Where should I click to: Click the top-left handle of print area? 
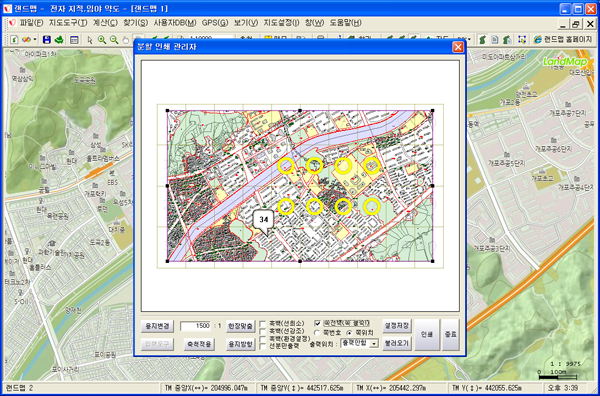pos(167,111)
